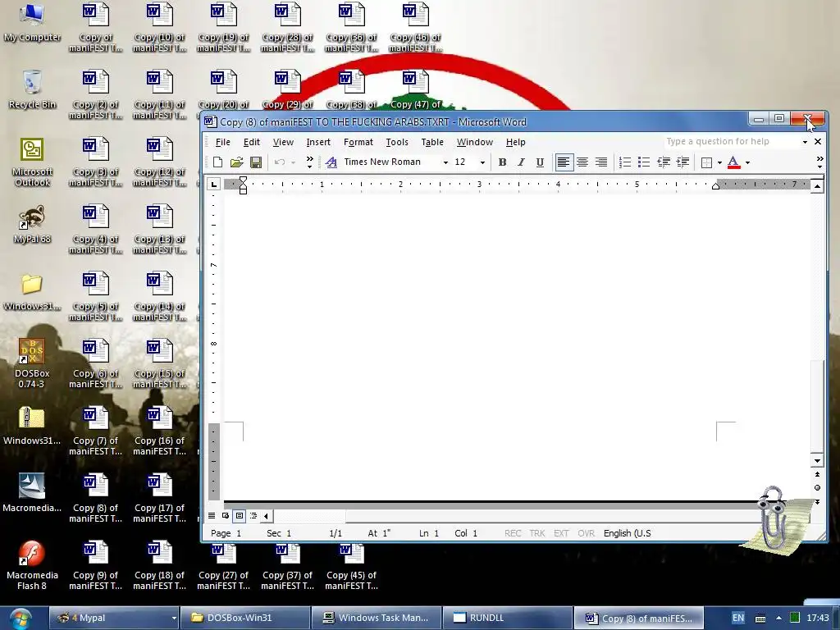Open the Format menu

(358, 142)
